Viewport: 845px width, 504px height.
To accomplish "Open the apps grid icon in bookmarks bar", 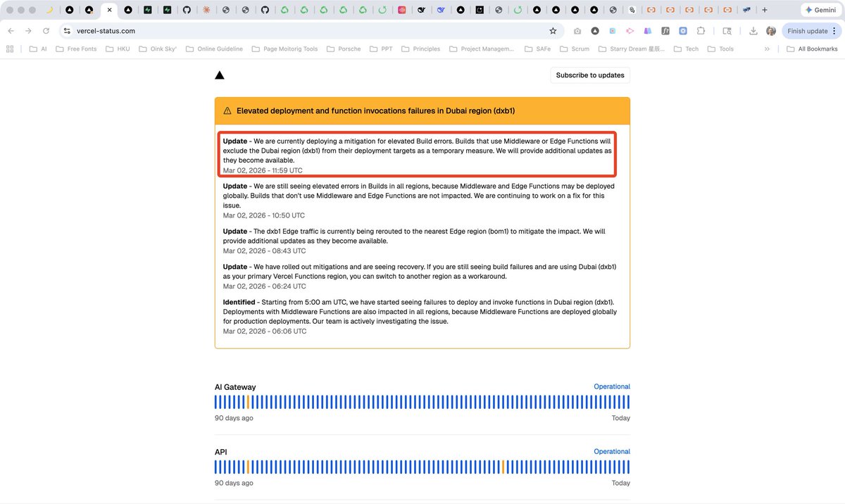I will pos(10,49).
